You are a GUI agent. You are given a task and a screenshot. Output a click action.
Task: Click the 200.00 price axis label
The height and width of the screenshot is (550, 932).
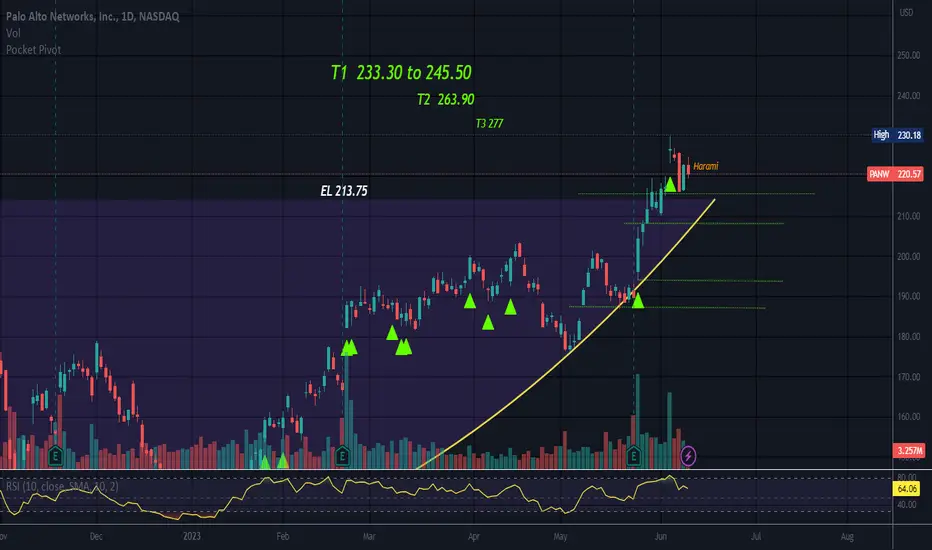[x=908, y=256]
